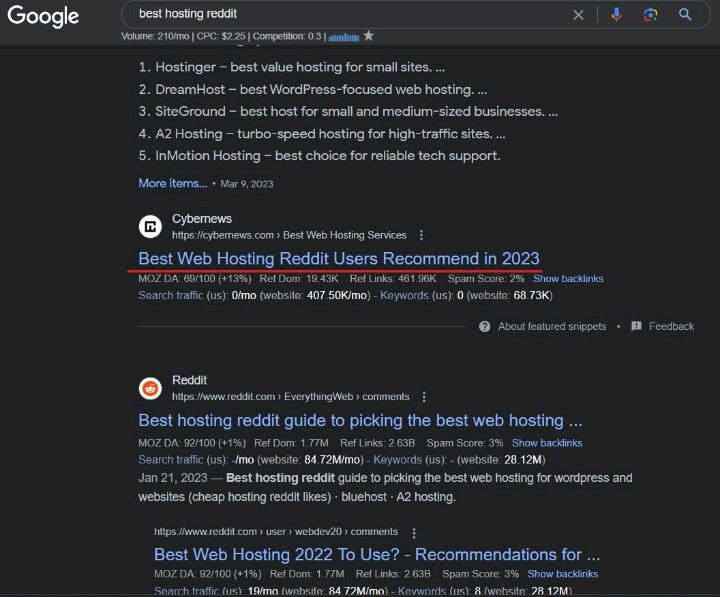Click the 'Feedback' text link
The height and width of the screenshot is (597, 720).
[671, 327]
